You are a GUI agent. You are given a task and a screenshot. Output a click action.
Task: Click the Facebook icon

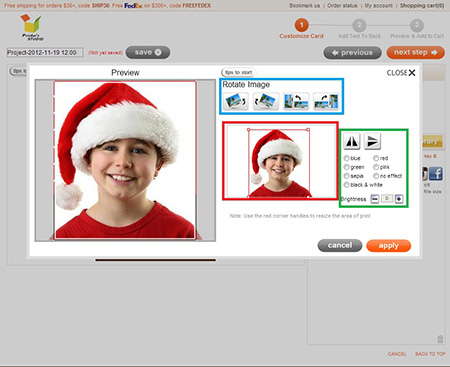(x=436, y=174)
